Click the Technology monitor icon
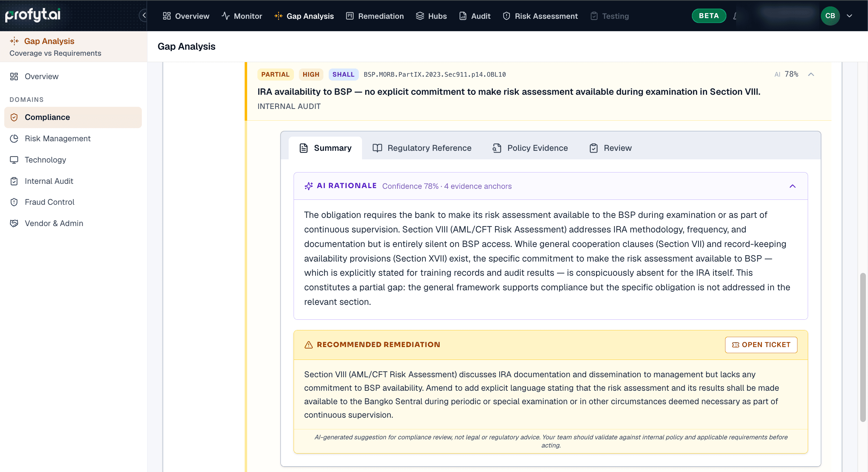The width and height of the screenshot is (868, 472). (14, 160)
